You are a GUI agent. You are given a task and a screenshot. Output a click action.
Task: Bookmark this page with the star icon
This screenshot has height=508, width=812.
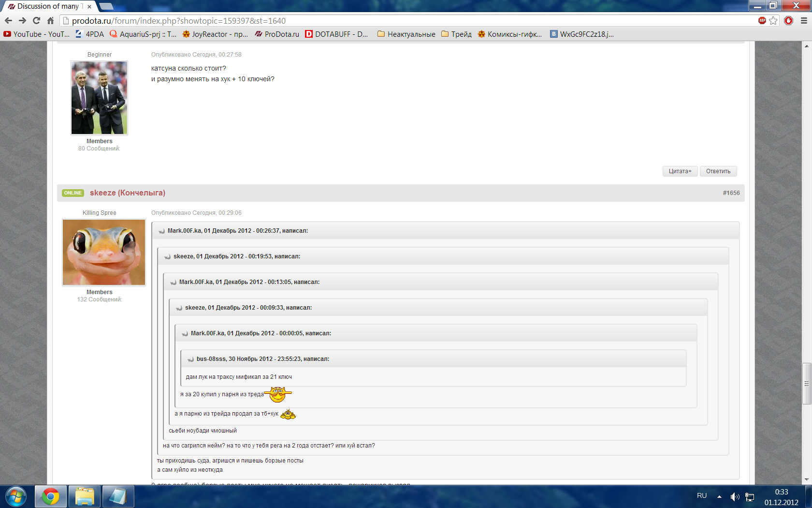pos(773,21)
